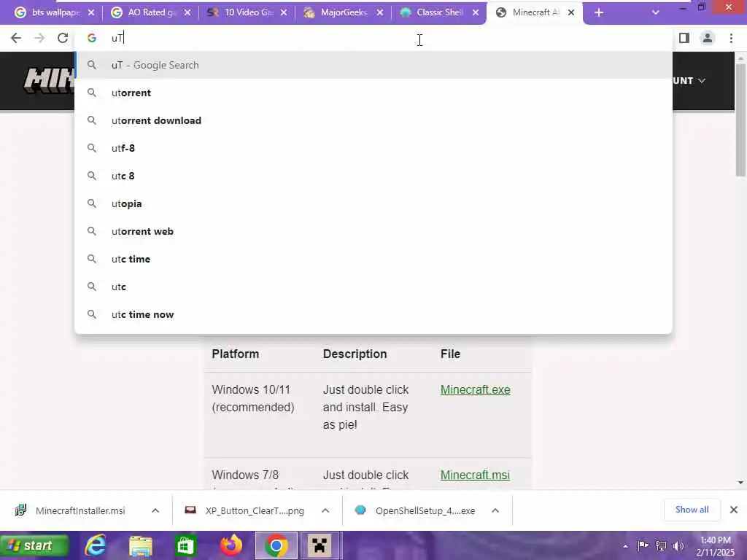This screenshot has height=560, width=747.
Task: Pick the 'utc 8' suggestion
Action: 373,176
